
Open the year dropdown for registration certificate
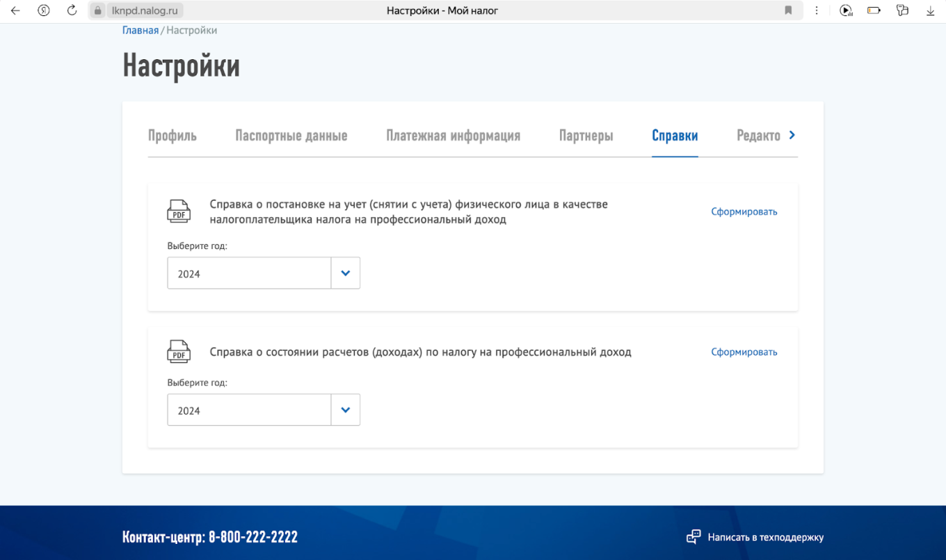(x=345, y=273)
